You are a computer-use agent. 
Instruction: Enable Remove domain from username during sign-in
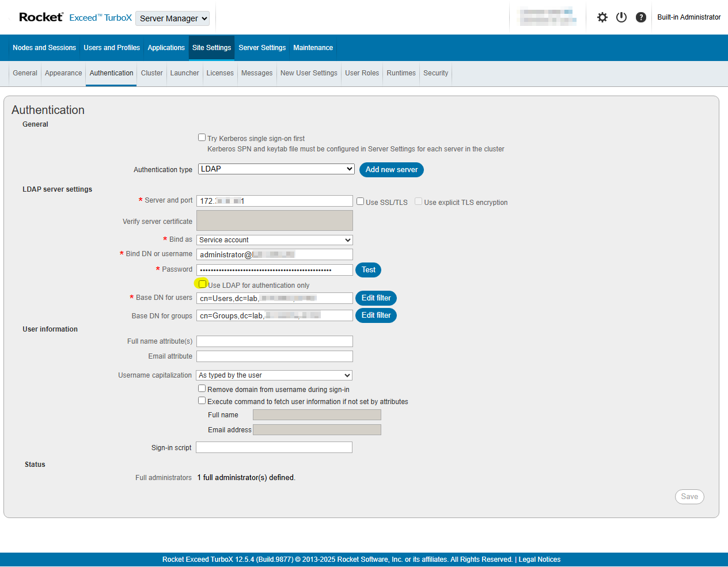point(202,389)
